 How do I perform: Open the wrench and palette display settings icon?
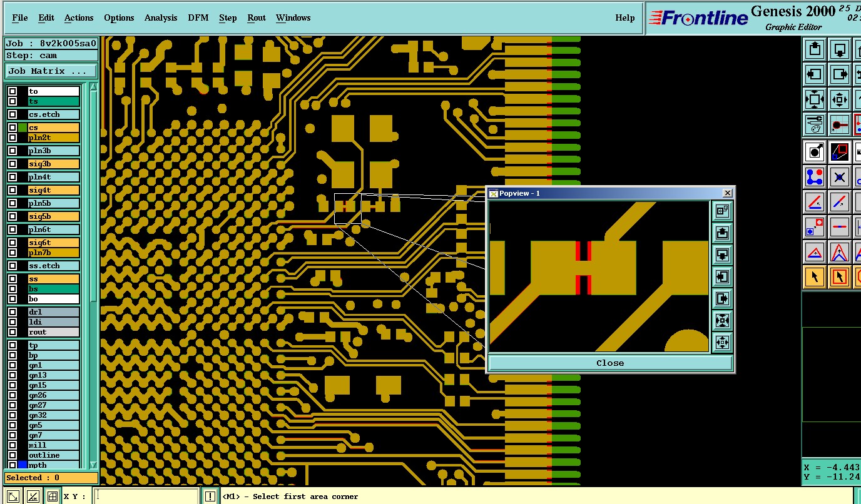[x=814, y=124]
